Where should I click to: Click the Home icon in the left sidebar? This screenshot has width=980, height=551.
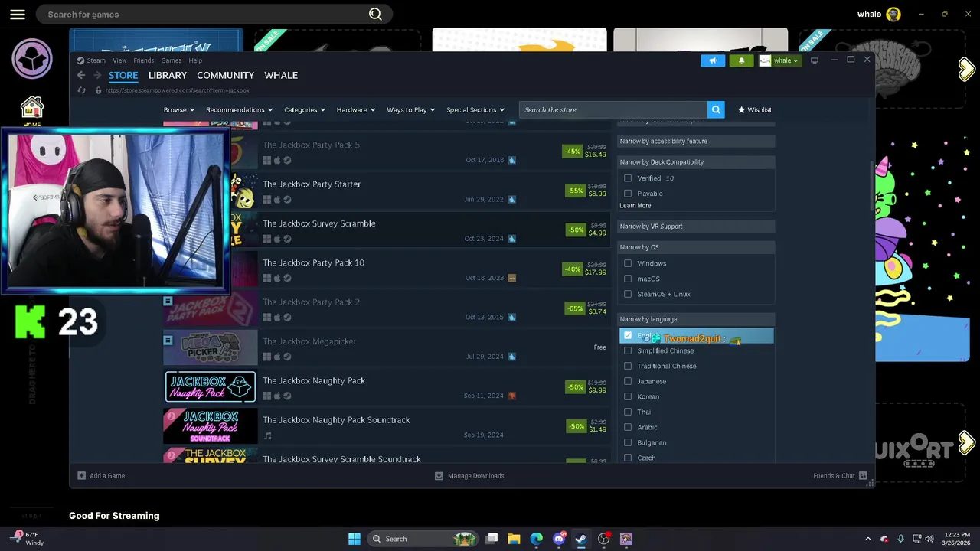click(31, 109)
